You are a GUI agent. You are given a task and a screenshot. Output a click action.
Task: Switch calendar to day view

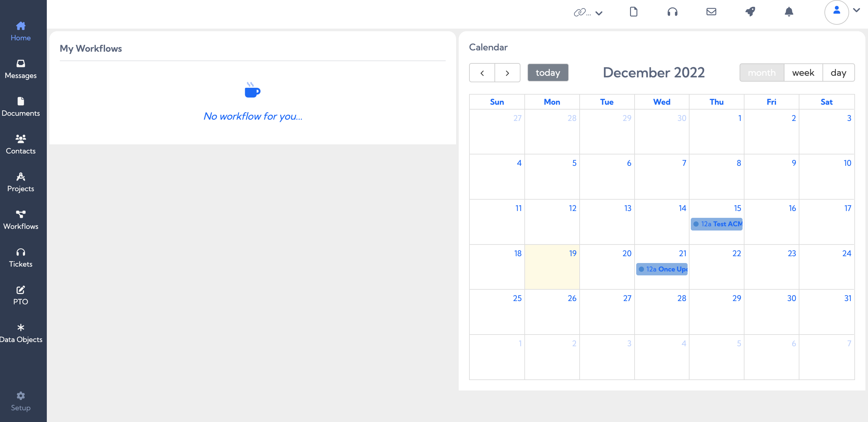[x=838, y=73]
